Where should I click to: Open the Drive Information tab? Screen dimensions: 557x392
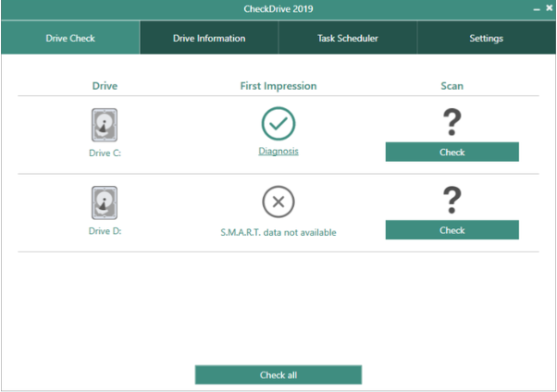pos(209,39)
